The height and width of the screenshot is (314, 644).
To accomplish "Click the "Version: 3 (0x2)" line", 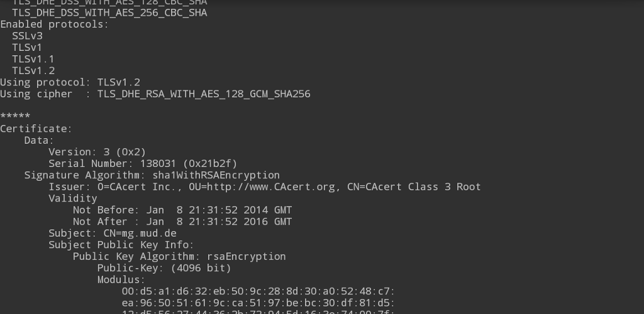I will click(x=97, y=152).
